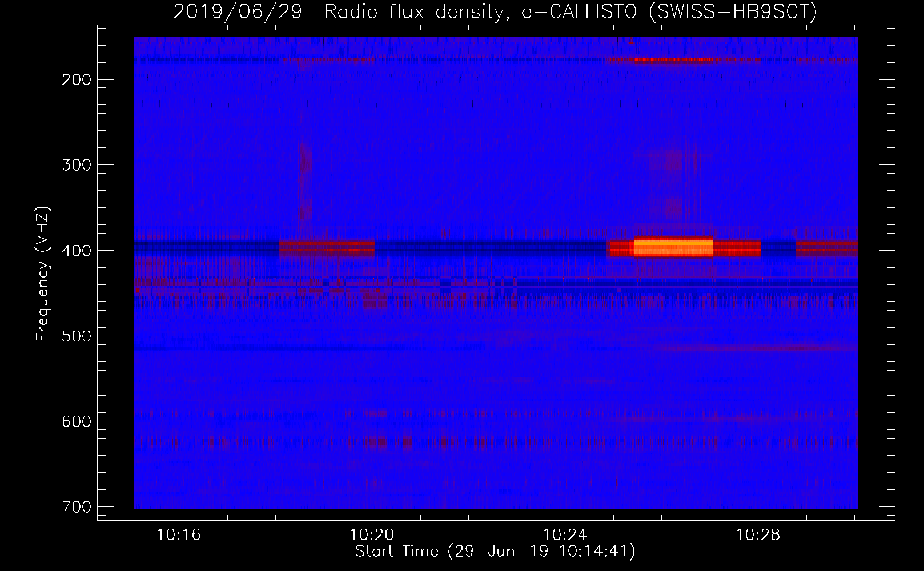Click the 10:24 time tick label
The width and height of the screenshot is (924, 571).
(565, 535)
